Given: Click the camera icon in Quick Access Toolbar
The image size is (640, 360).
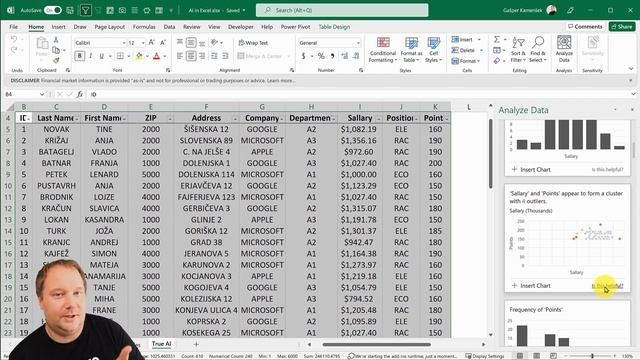Looking at the screenshot, I should pos(122,10).
